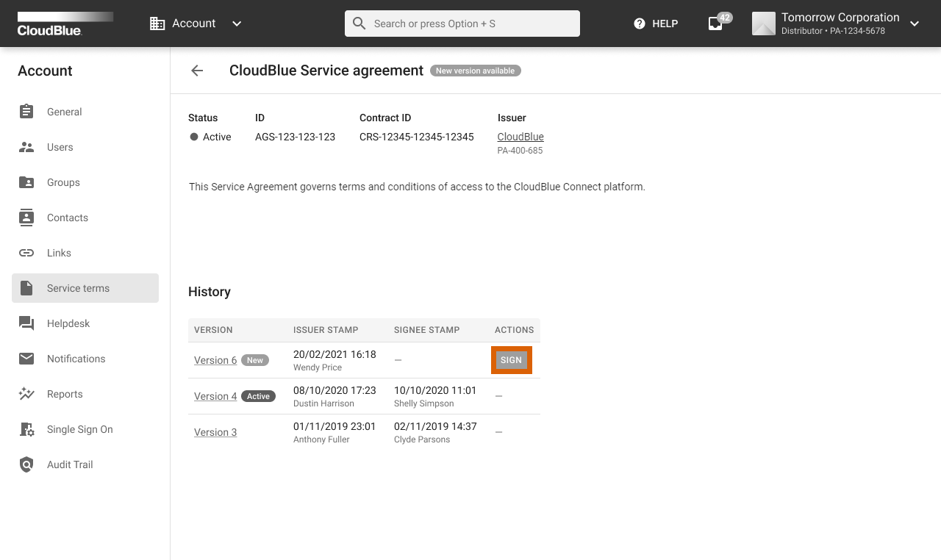Viewport: 941px width, 560px height.
Task: Open Contacts via its sidebar icon
Action: click(x=26, y=218)
